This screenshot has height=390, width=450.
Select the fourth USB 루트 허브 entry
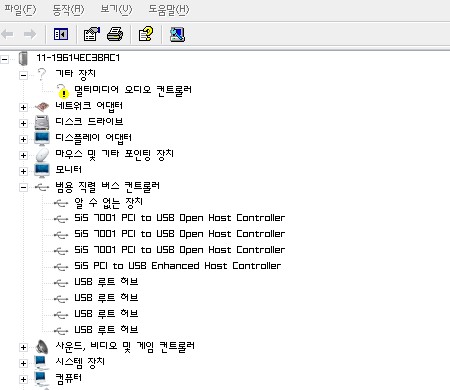click(x=106, y=330)
